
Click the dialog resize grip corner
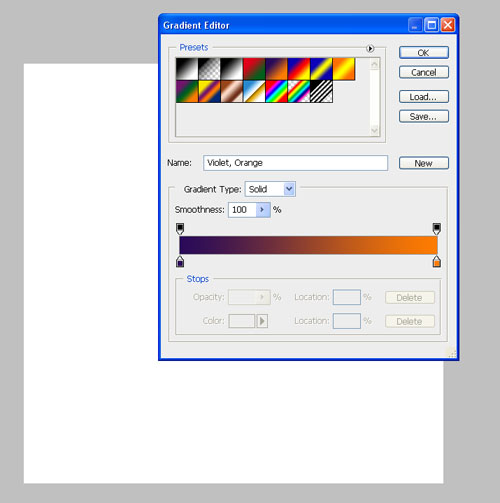pos(452,353)
